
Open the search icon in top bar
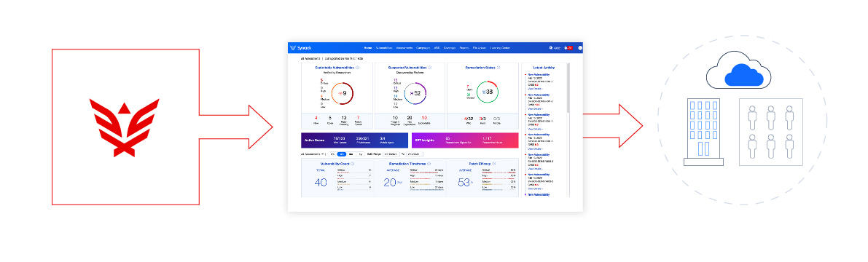(551, 47)
